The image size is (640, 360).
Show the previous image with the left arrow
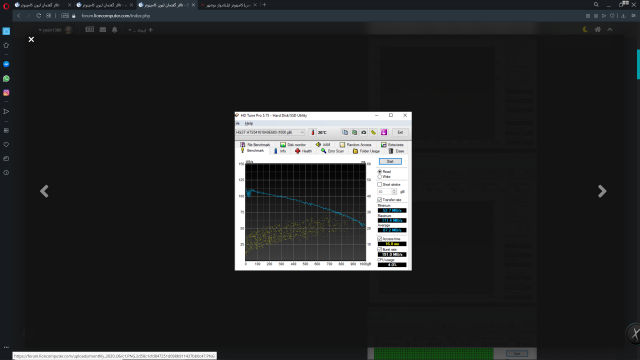coord(44,191)
